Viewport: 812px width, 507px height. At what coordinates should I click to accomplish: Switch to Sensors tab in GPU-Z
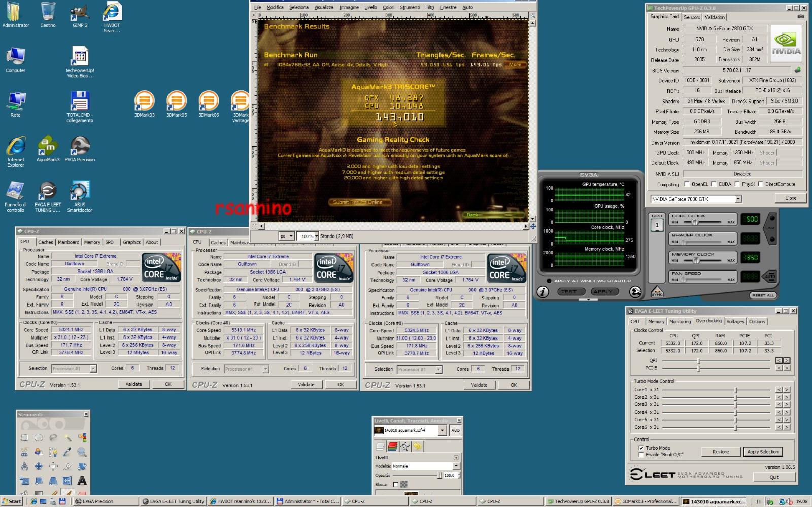tap(692, 17)
